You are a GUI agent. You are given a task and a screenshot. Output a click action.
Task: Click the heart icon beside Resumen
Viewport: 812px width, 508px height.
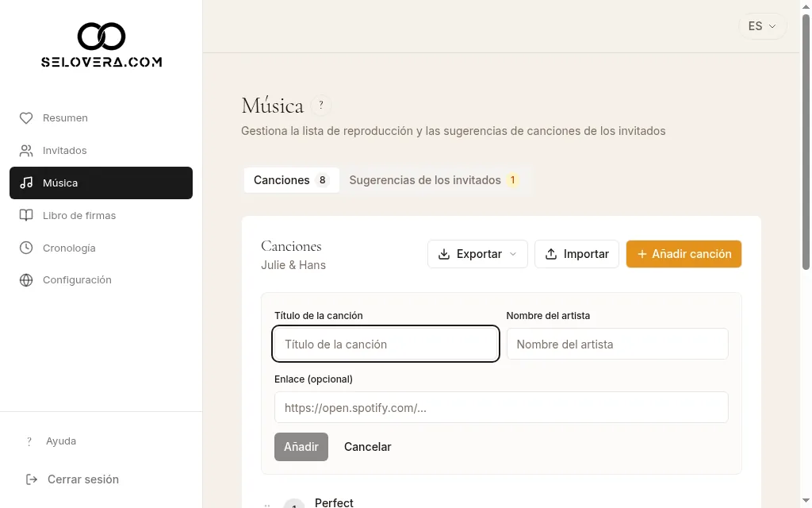[26, 118]
